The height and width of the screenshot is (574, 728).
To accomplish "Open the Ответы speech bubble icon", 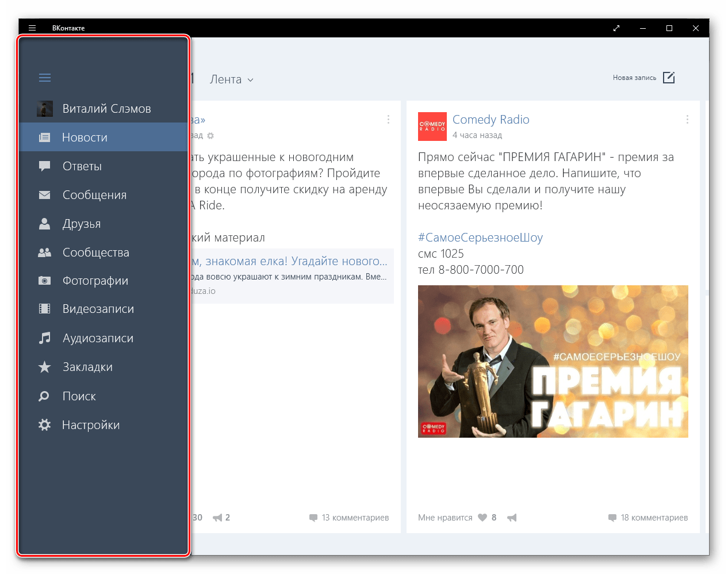I will [x=44, y=166].
